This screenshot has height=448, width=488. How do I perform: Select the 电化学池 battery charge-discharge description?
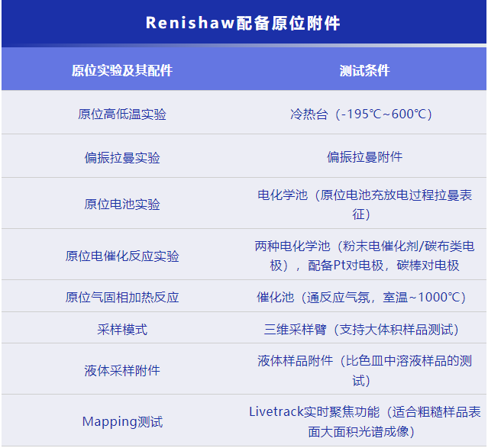[364, 204]
